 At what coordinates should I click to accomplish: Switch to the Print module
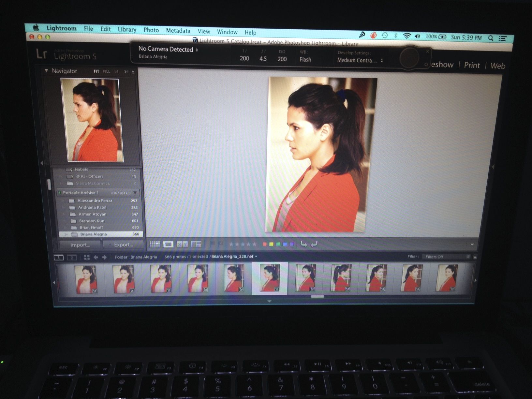click(x=472, y=65)
